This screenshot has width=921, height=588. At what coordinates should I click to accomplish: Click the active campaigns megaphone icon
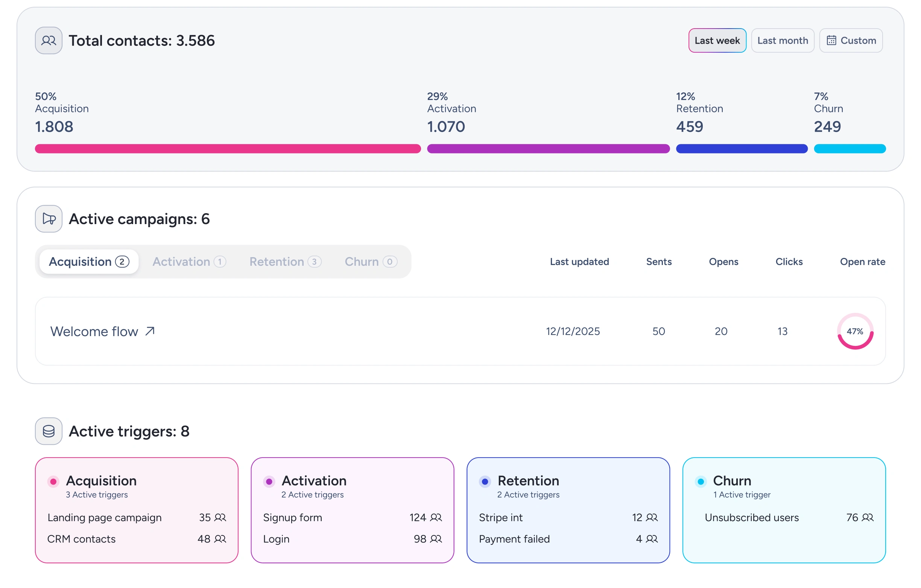tap(49, 219)
